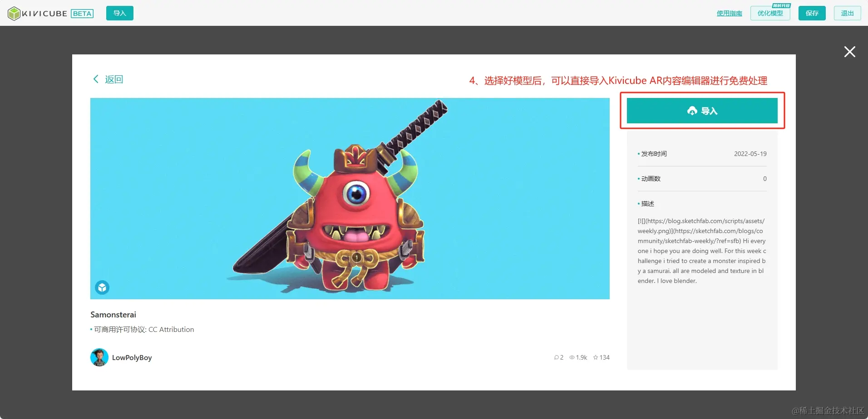The width and height of the screenshot is (868, 419).
Task: Click the 动画数 label
Action: click(x=651, y=179)
